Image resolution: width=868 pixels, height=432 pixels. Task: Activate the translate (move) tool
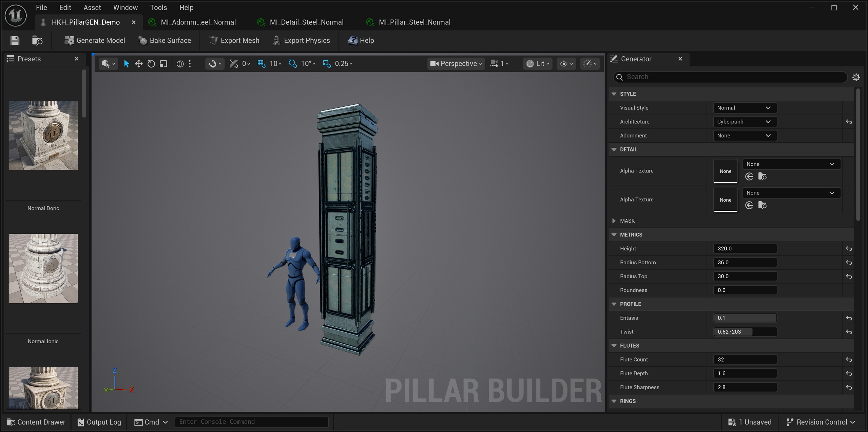(x=139, y=64)
